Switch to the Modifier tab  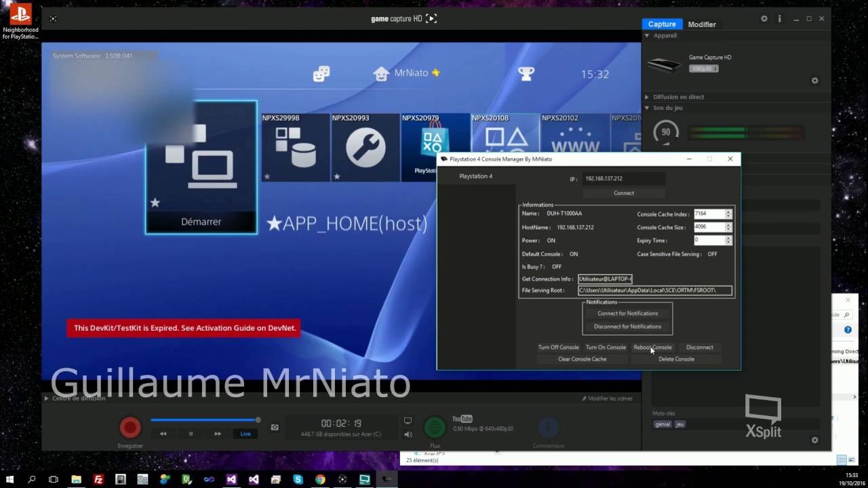(702, 24)
